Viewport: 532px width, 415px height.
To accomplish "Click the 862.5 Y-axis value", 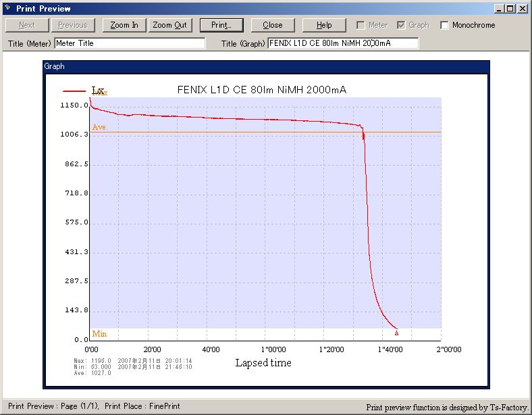I will point(76,164).
